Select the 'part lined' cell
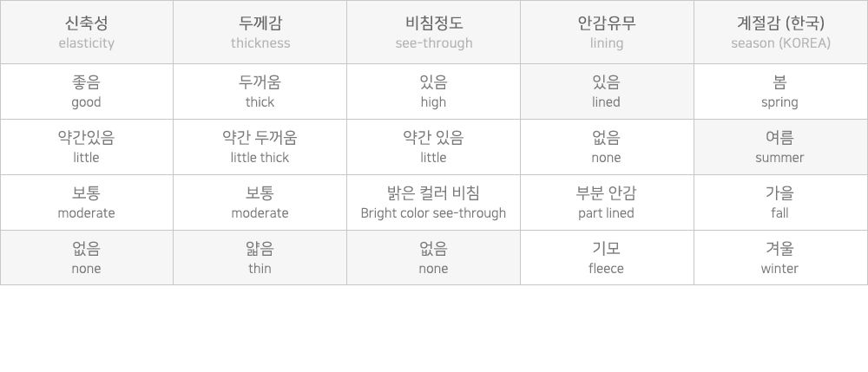Screen dimensions: 868x372 pyautogui.click(x=606, y=203)
